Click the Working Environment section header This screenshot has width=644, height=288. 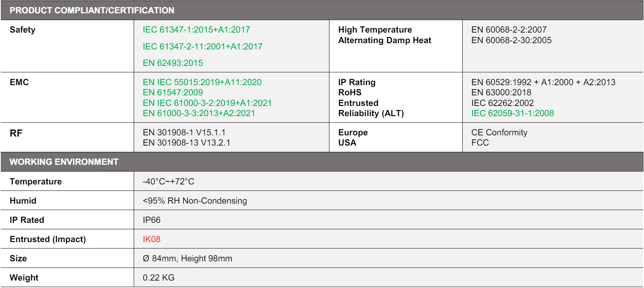coord(64,162)
